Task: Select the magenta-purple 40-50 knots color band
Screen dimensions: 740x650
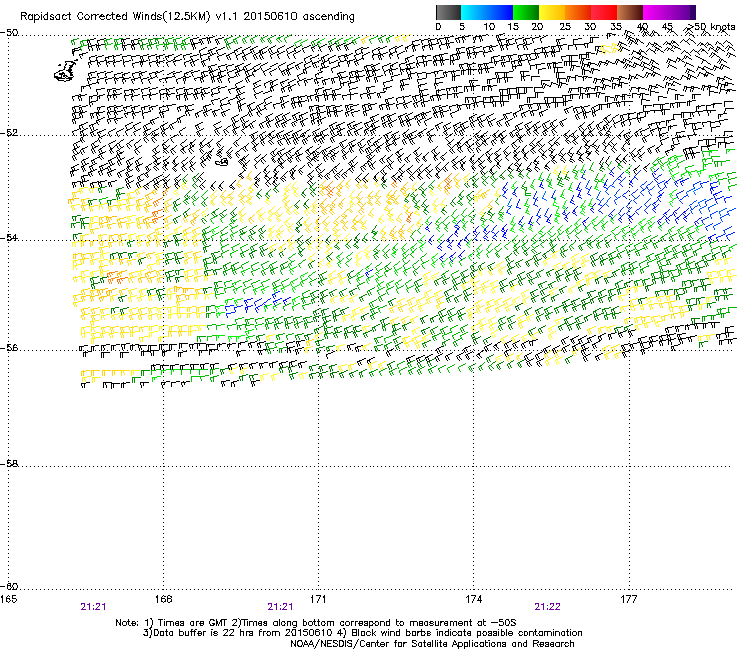Action: 669,12
